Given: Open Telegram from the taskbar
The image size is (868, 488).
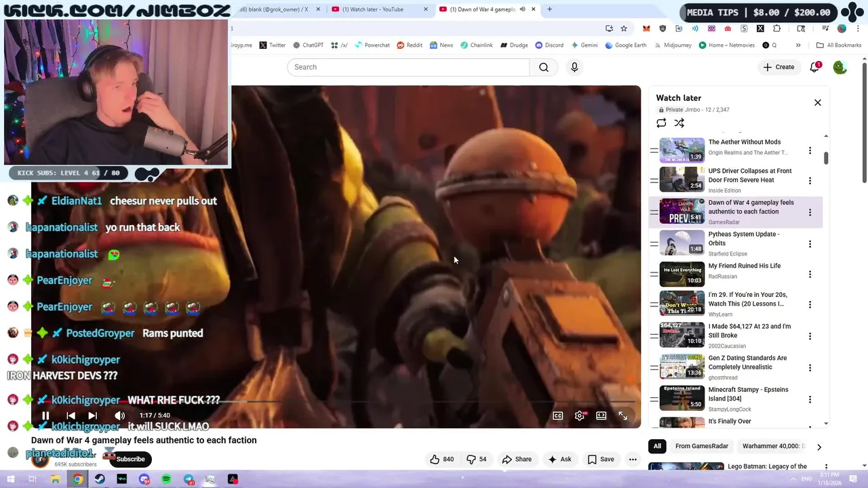Looking at the screenshot, I should pos(189,479).
